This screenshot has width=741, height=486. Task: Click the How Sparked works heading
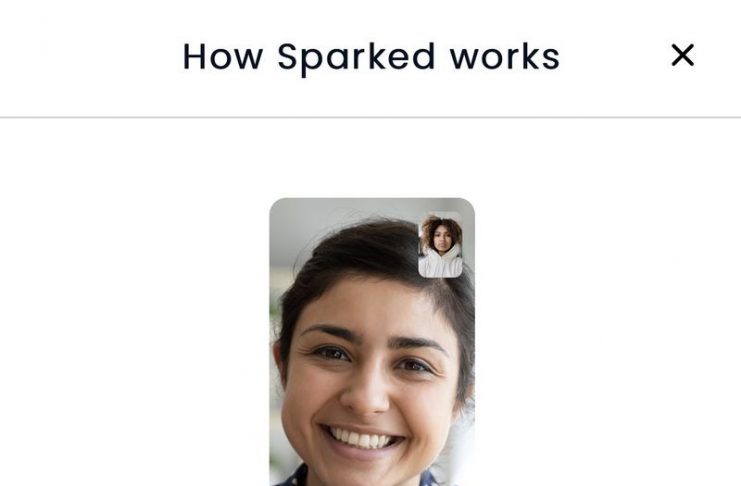tap(371, 57)
